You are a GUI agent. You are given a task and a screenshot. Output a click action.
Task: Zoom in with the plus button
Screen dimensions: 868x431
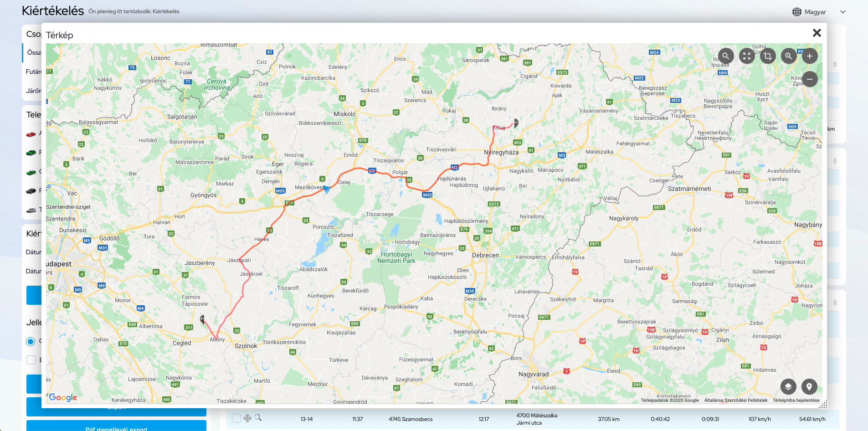point(810,56)
